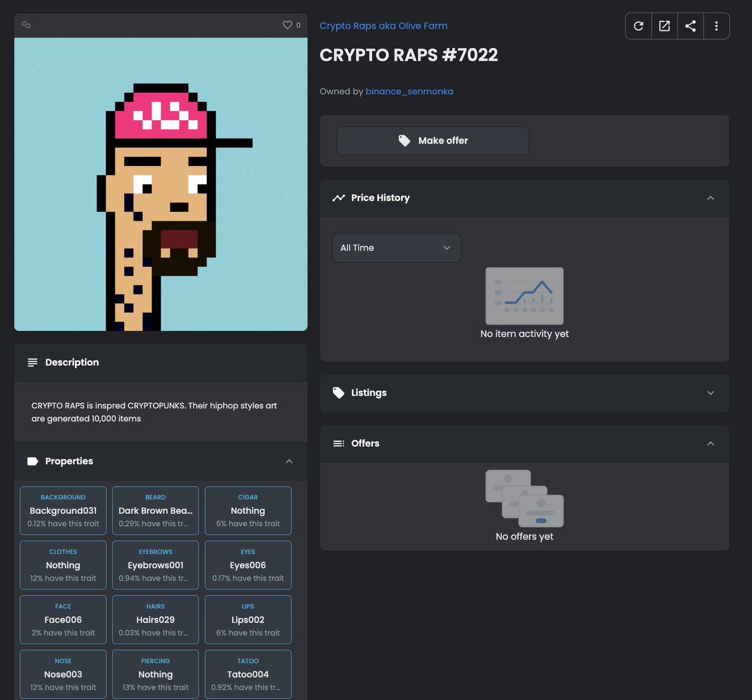Select the Hairs029 trait card
The height and width of the screenshot is (700, 752).
[155, 620]
